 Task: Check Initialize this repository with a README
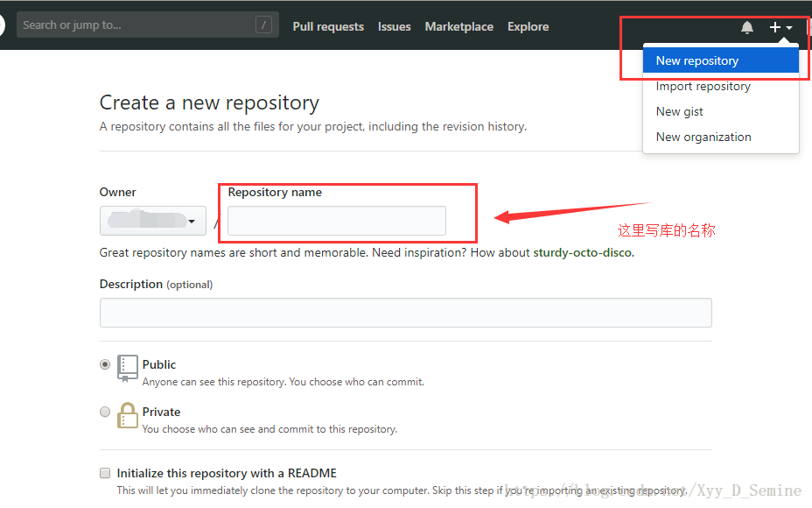coord(105,473)
